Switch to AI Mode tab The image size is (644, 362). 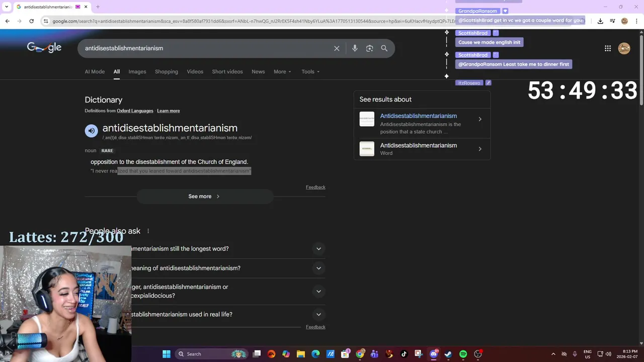point(95,71)
